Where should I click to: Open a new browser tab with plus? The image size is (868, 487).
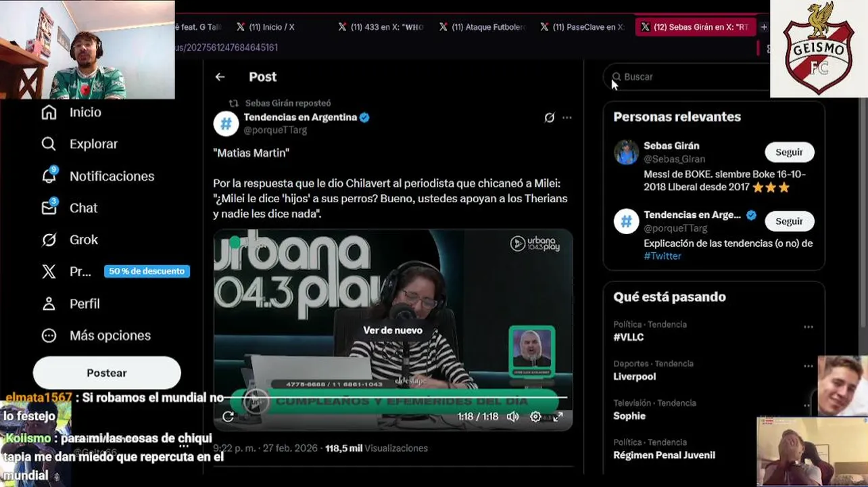tap(764, 27)
